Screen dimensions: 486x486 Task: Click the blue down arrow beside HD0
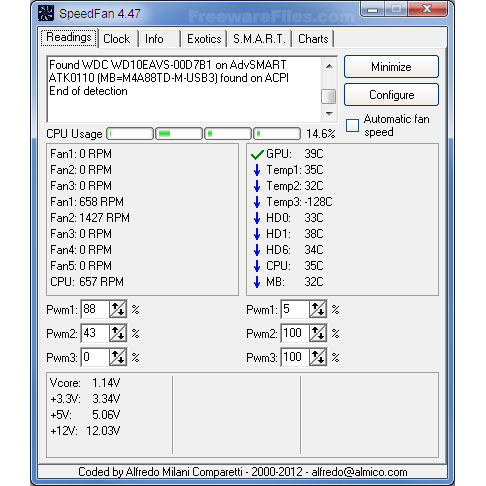257,218
